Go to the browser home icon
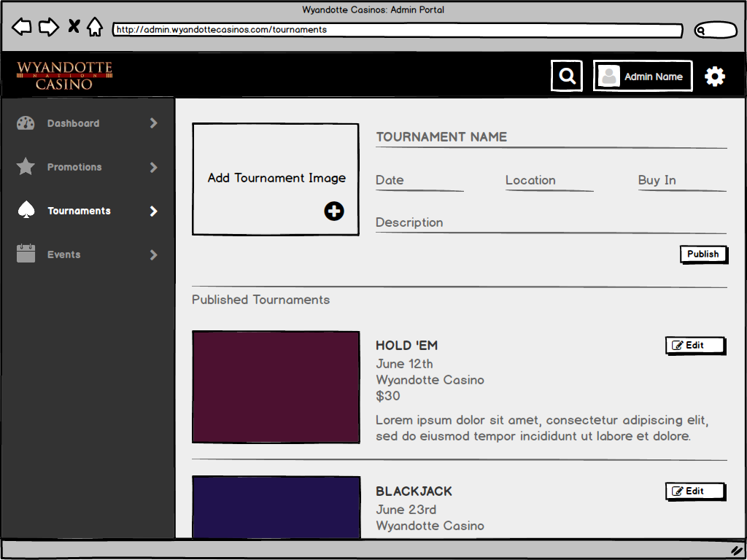The height and width of the screenshot is (560, 747). click(x=95, y=27)
